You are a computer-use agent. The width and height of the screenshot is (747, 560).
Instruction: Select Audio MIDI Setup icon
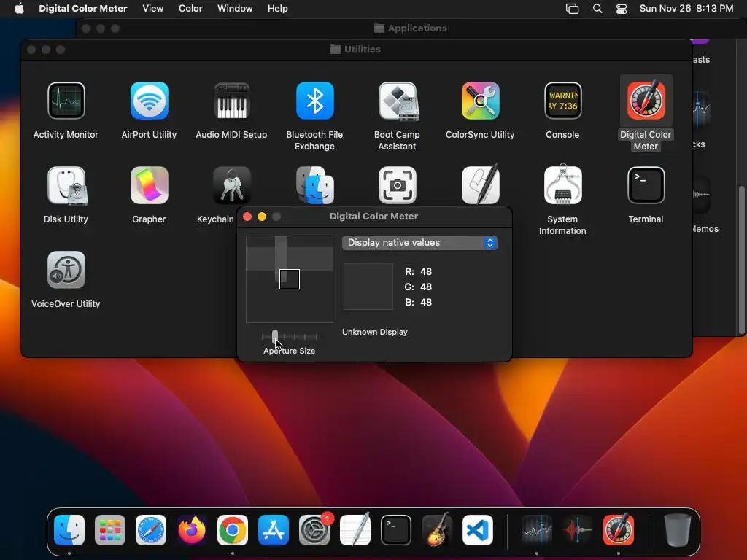click(231, 101)
